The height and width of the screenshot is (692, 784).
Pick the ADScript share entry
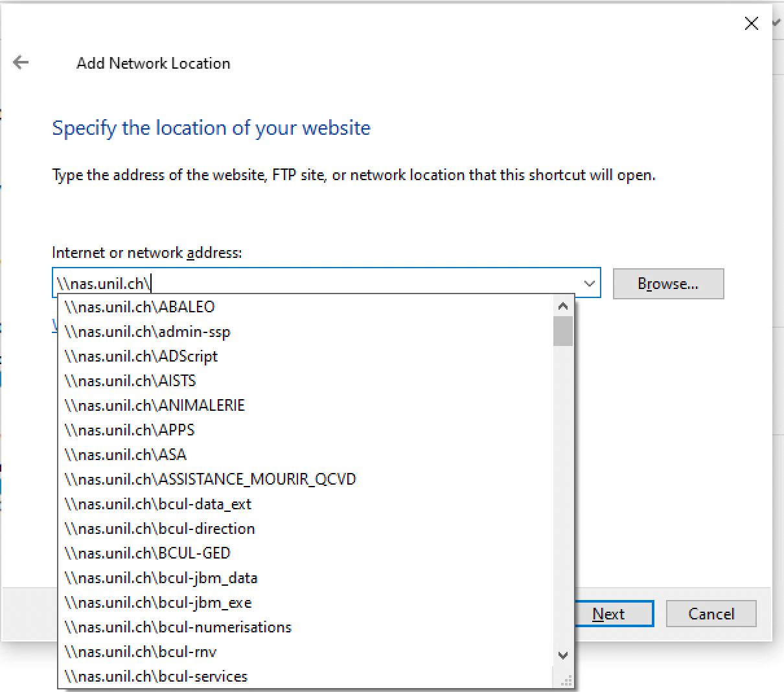click(x=141, y=356)
